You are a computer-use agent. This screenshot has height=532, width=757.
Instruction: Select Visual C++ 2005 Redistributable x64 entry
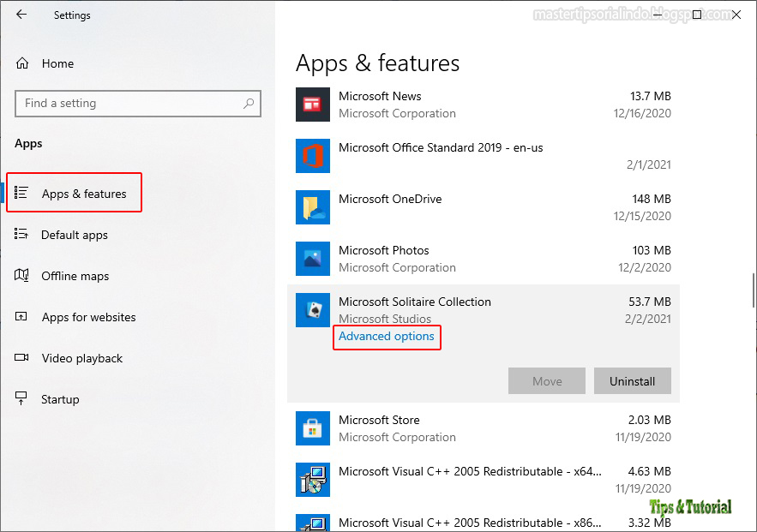[470, 471]
